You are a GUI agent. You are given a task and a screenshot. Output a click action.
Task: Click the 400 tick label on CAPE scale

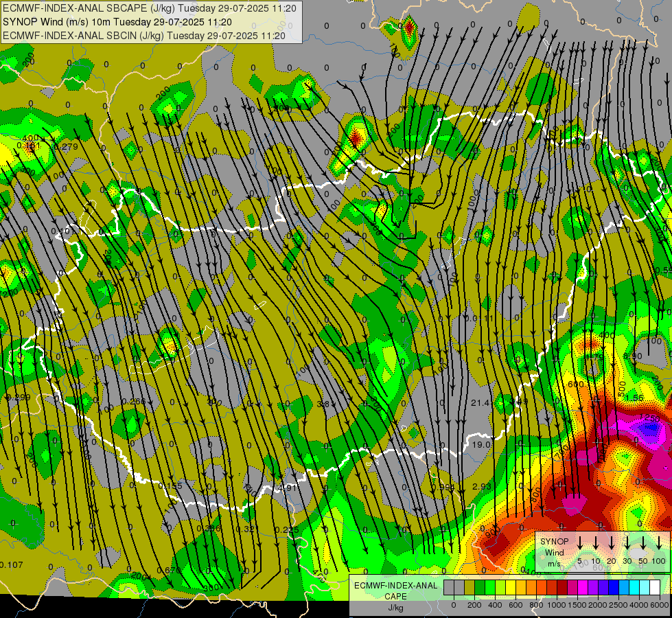[x=495, y=605]
